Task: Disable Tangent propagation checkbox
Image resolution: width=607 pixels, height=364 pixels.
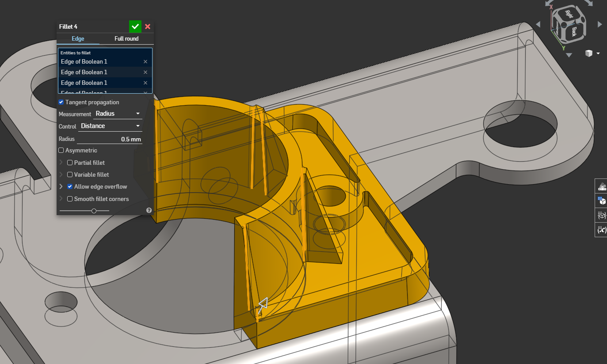Action: [x=61, y=102]
